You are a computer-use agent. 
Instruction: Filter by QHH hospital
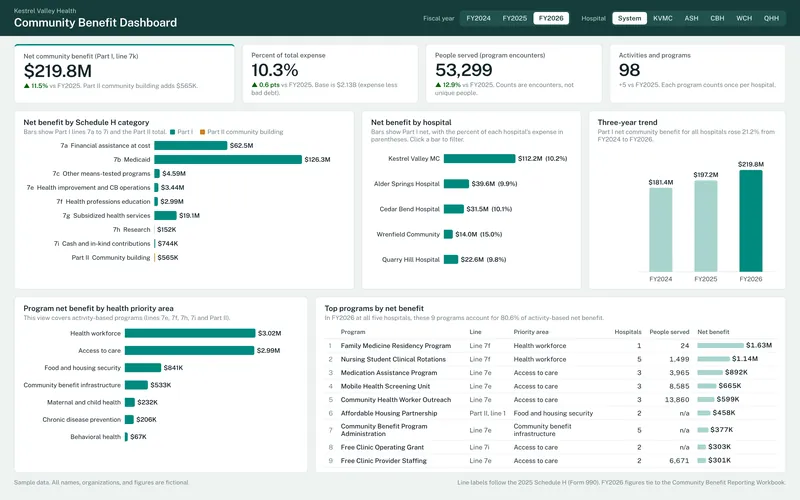(x=771, y=18)
